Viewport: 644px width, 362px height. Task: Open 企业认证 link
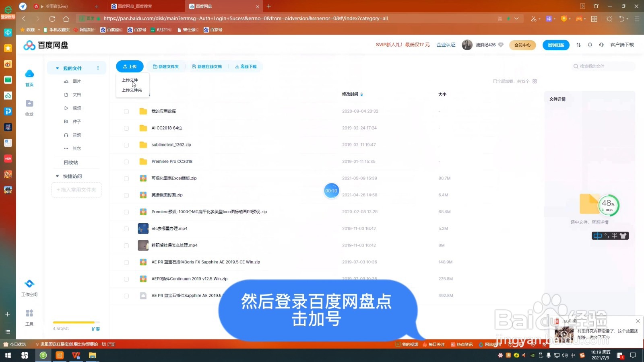pyautogui.click(x=446, y=45)
